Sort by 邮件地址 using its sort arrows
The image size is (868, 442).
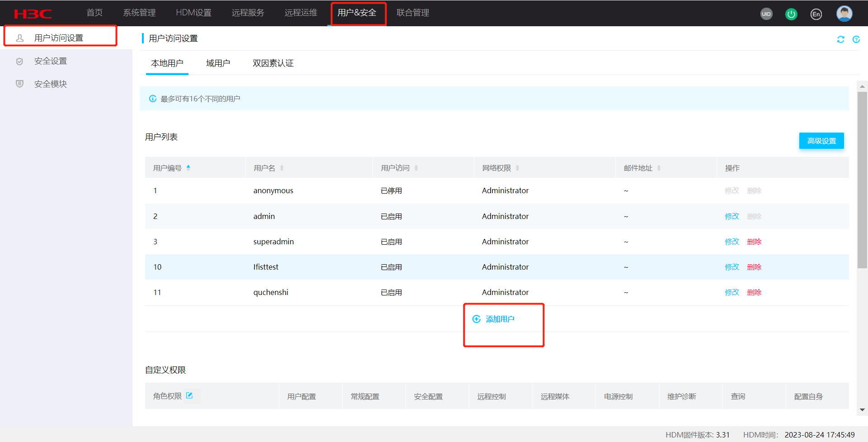[659, 168]
